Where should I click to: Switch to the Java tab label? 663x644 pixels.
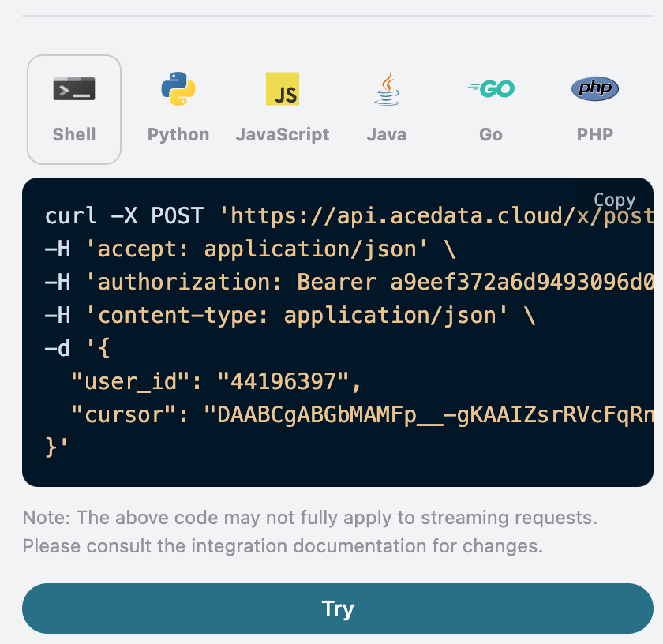click(x=387, y=134)
